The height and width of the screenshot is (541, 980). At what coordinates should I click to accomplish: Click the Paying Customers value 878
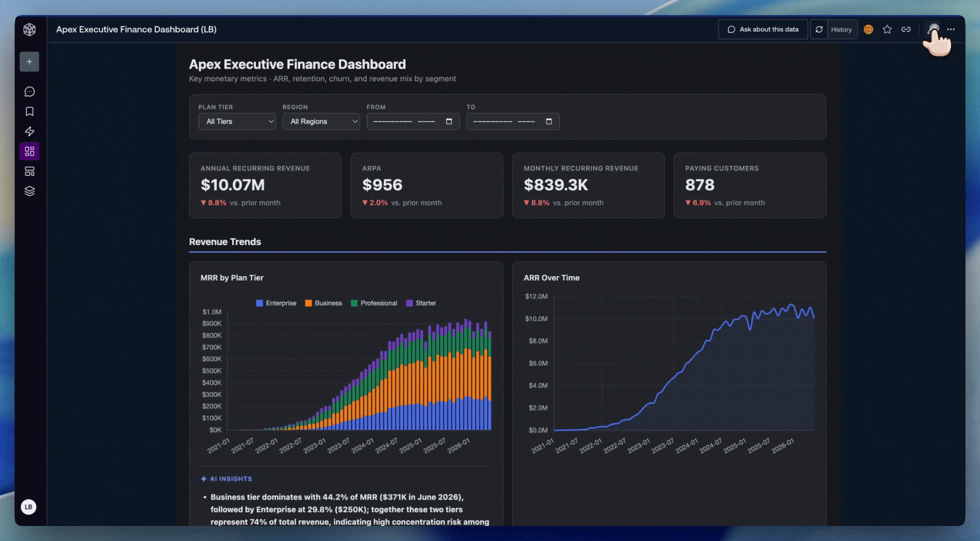coord(700,185)
